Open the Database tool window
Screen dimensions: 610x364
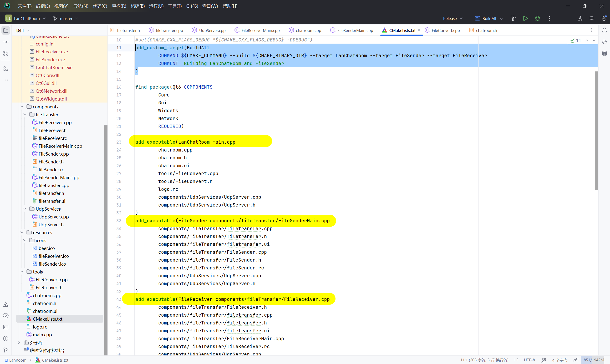tap(604, 53)
